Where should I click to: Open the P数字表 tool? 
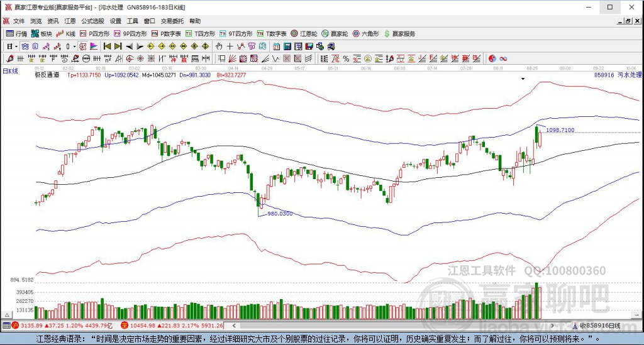[166, 34]
